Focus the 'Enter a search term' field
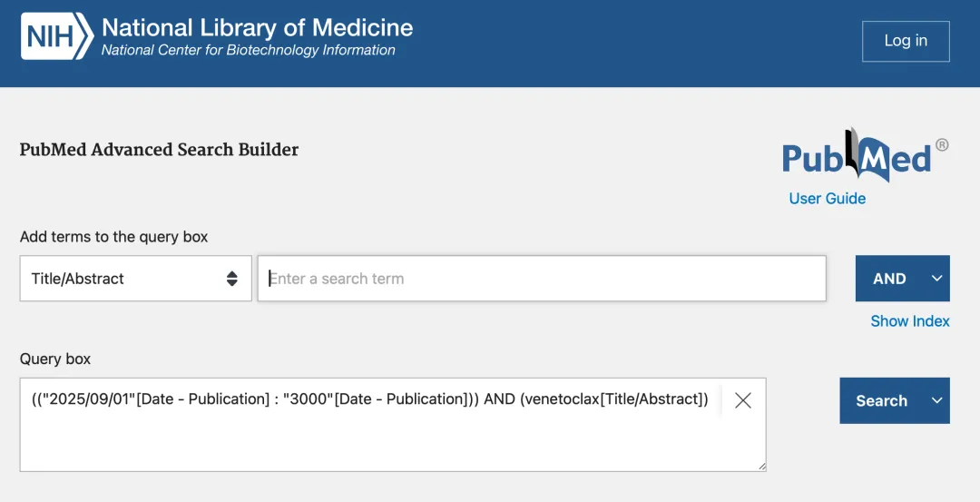The height and width of the screenshot is (502, 980). [x=542, y=279]
